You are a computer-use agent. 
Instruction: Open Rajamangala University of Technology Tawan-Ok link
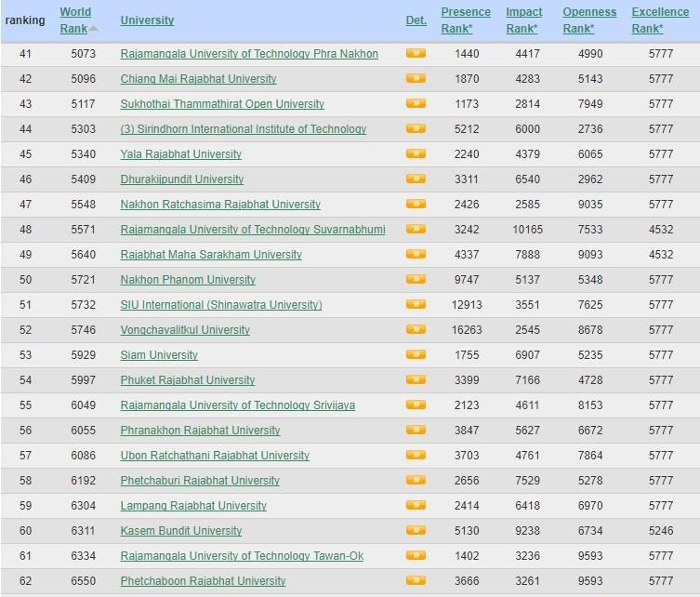click(x=242, y=555)
